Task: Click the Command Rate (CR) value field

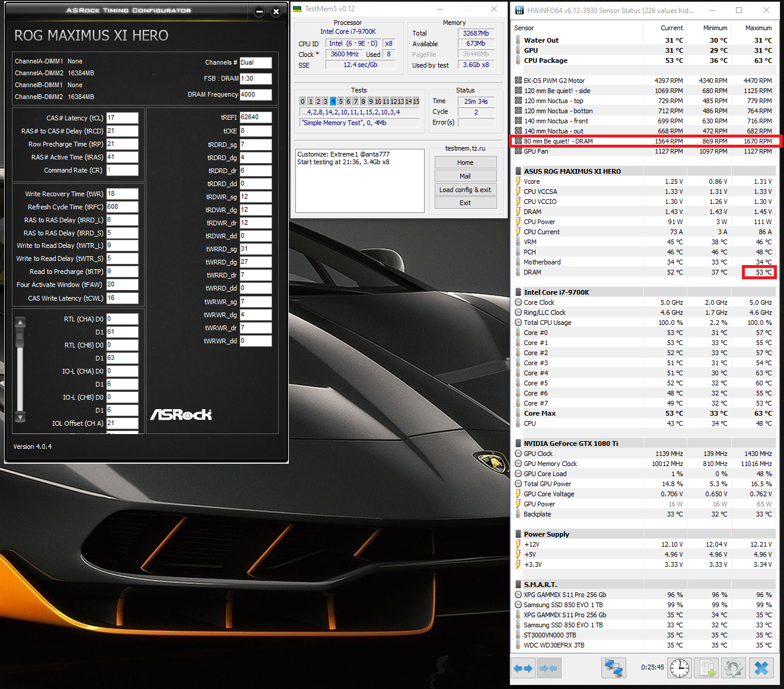Action: click(x=122, y=170)
